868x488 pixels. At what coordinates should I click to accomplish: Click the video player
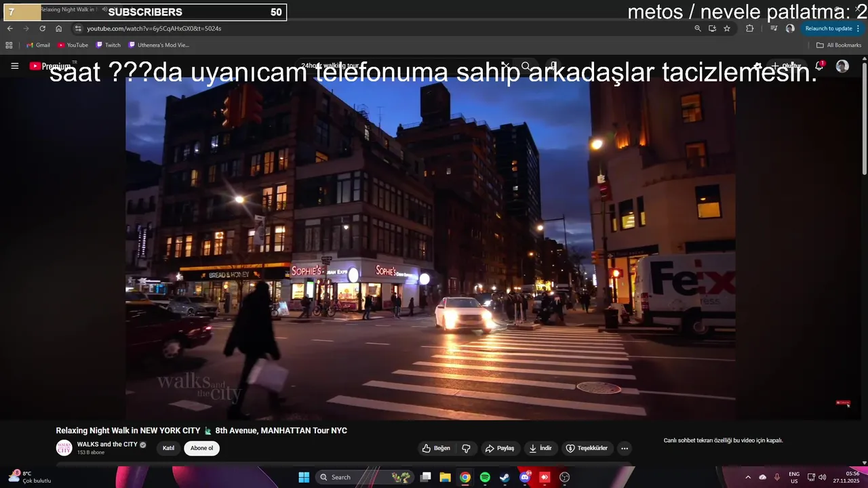coord(431,247)
